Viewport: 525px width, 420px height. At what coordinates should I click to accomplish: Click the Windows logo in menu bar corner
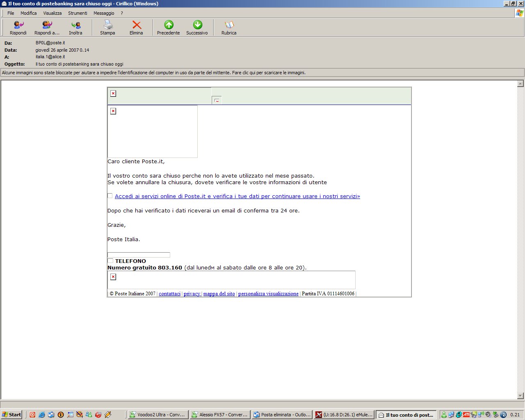520,13
